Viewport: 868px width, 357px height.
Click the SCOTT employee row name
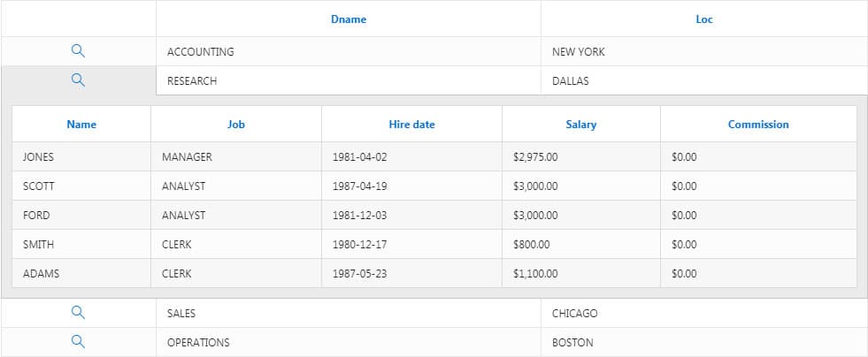39,186
